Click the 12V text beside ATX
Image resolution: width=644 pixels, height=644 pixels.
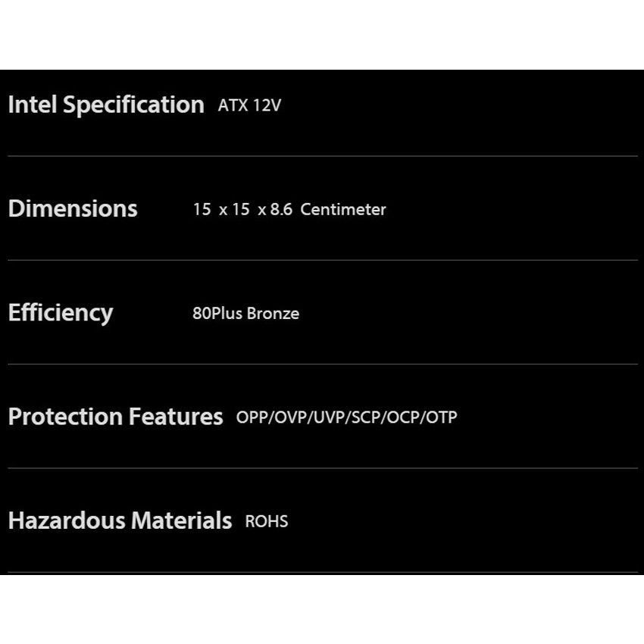pyautogui.click(x=266, y=105)
